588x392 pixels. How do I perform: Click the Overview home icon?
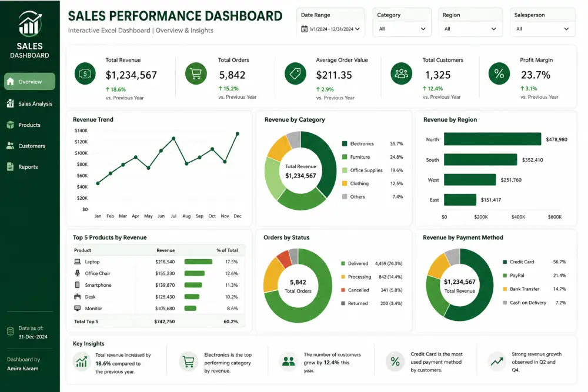click(x=11, y=81)
